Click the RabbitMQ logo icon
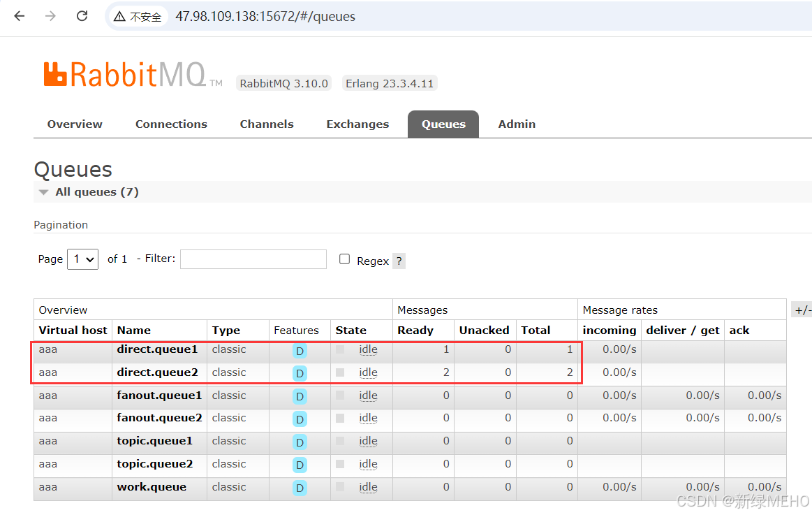 [54, 72]
